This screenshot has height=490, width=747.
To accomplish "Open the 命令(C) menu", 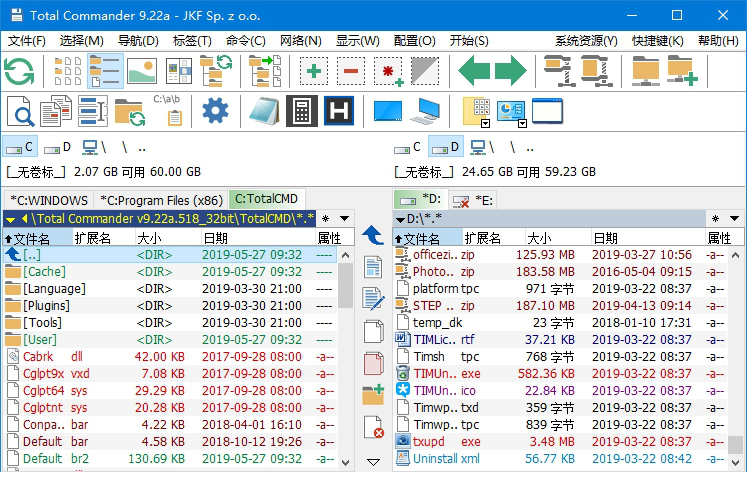I will point(245,41).
